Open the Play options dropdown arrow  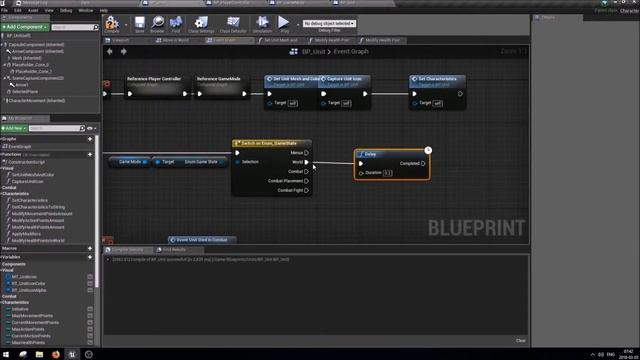click(298, 25)
